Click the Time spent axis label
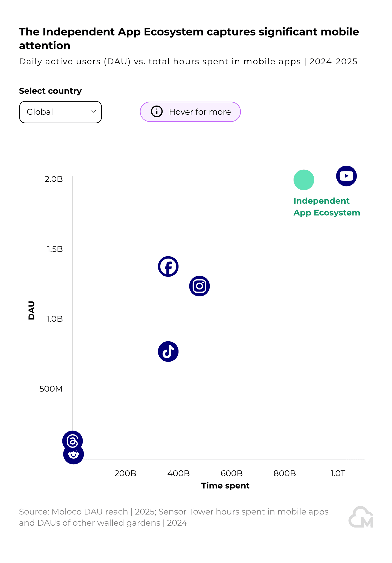 (x=225, y=486)
